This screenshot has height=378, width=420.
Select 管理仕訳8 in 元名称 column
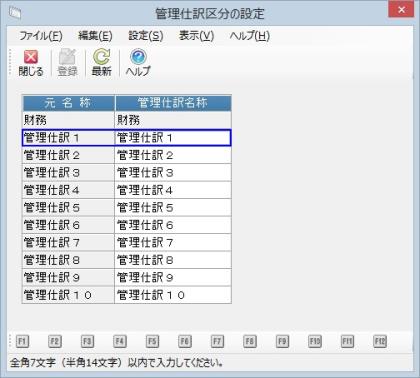(68, 260)
